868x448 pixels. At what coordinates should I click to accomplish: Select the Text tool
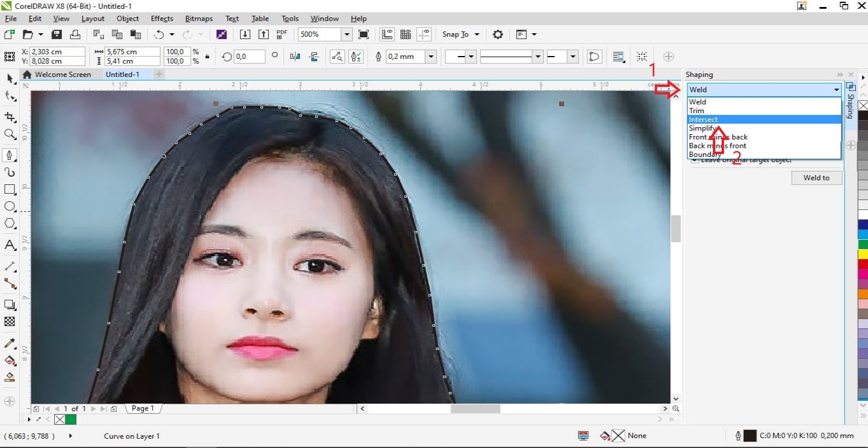tap(9, 245)
